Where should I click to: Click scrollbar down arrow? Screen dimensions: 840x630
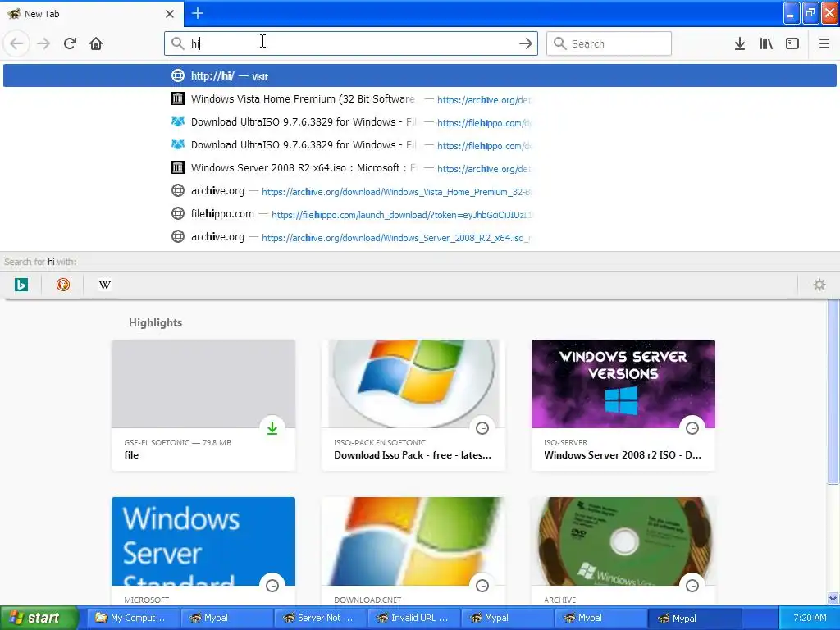tap(833, 599)
